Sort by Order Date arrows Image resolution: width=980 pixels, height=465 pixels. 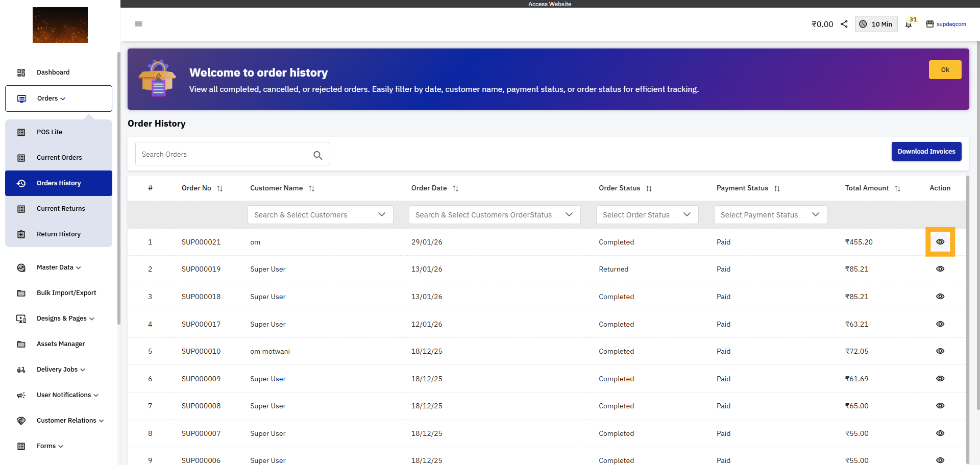click(455, 188)
